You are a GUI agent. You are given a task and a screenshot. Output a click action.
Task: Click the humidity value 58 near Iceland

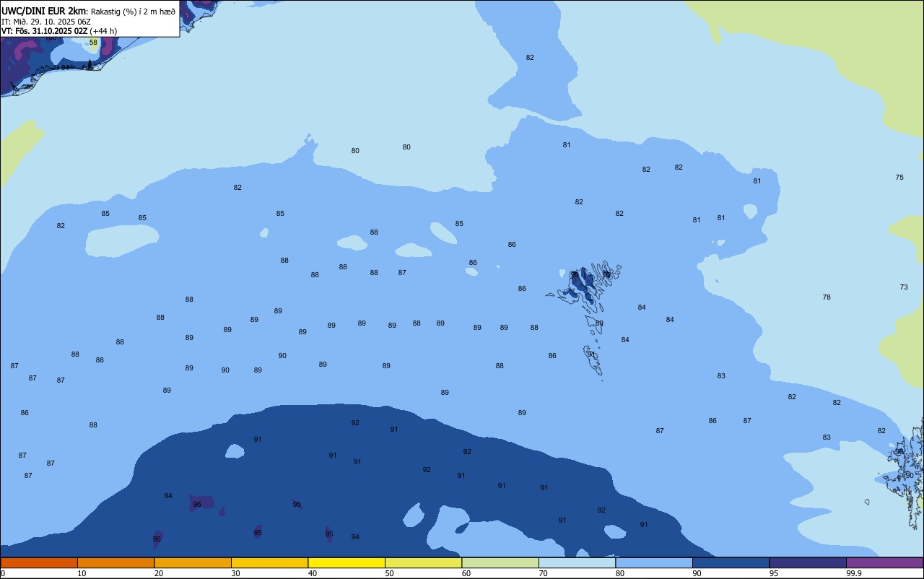tap(93, 43)
